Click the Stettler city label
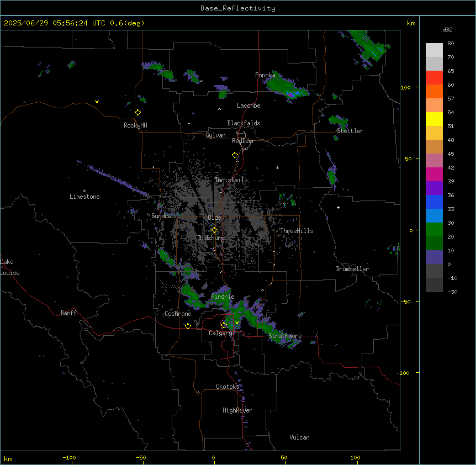The height and width of the screenshot is (465, 476). coord(350,131)
